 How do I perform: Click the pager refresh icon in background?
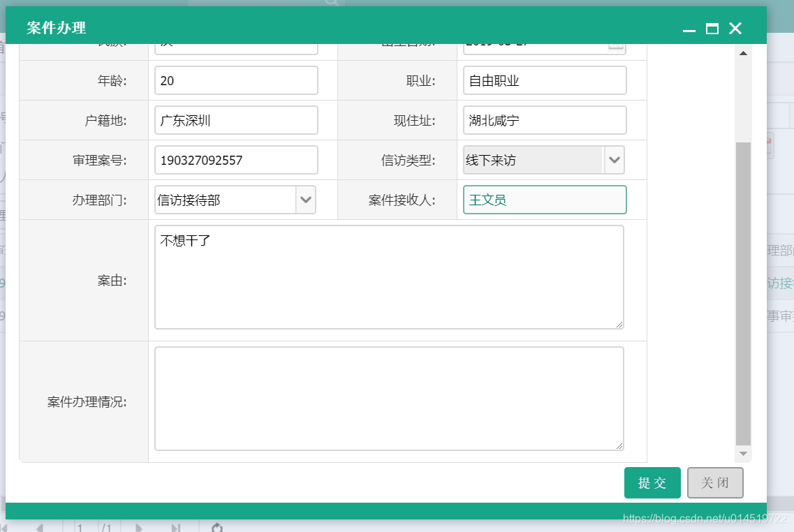(217, 527)
